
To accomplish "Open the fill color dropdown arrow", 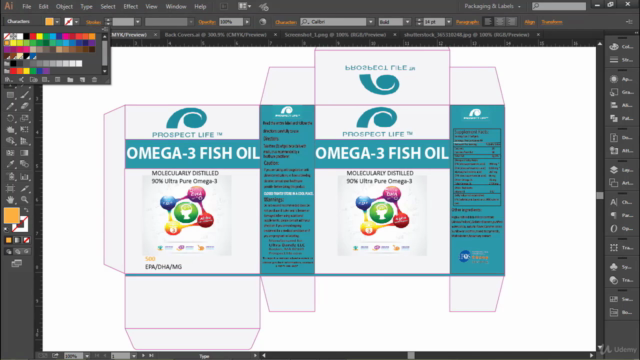I will [57, 22].
